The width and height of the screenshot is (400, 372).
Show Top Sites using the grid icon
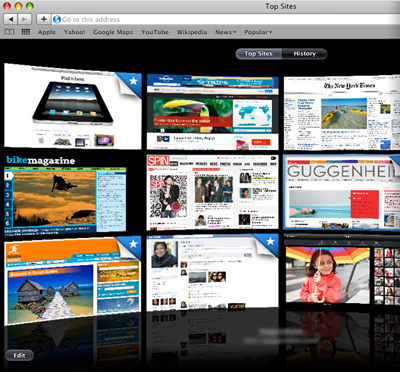26,32
